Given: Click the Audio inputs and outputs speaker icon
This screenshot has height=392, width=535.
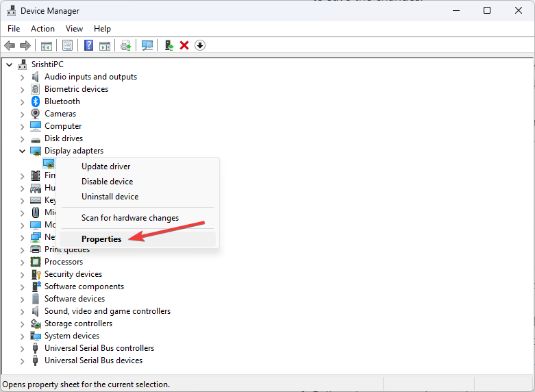Looking at the screenshot, I should tap(36, 77).
